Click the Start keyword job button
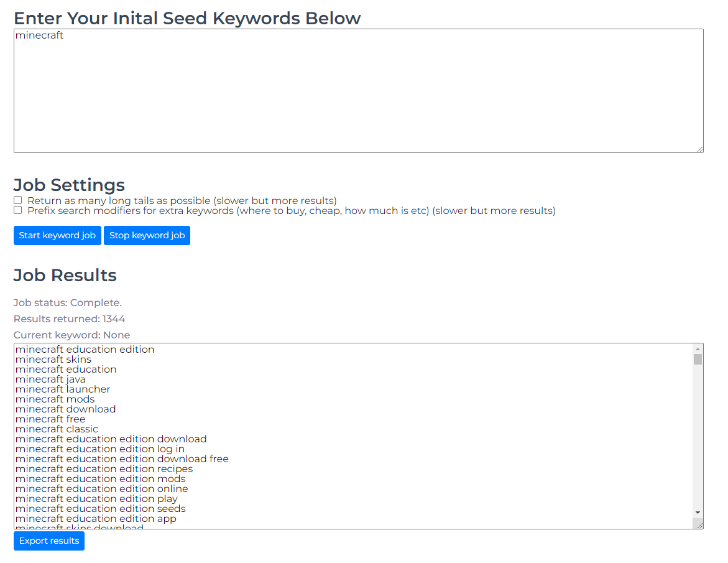728x563 pixels. click(57, 236)
